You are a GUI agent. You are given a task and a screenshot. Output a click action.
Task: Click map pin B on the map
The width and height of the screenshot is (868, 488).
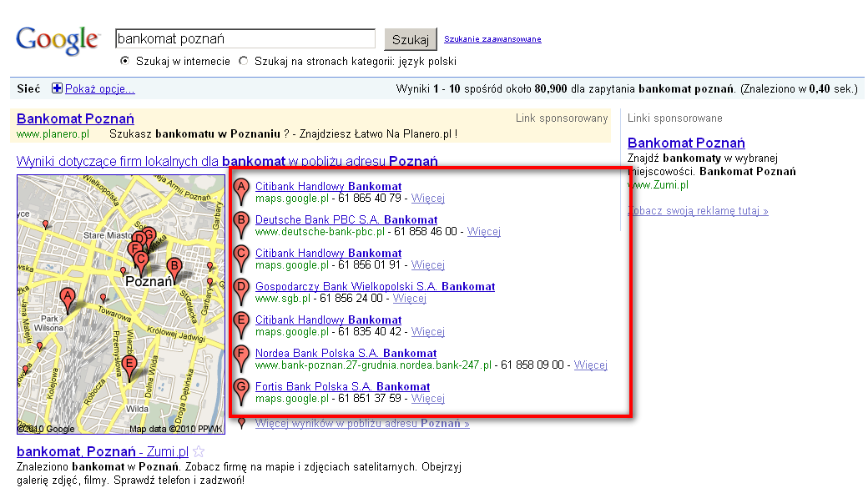(x=174, y=270)
